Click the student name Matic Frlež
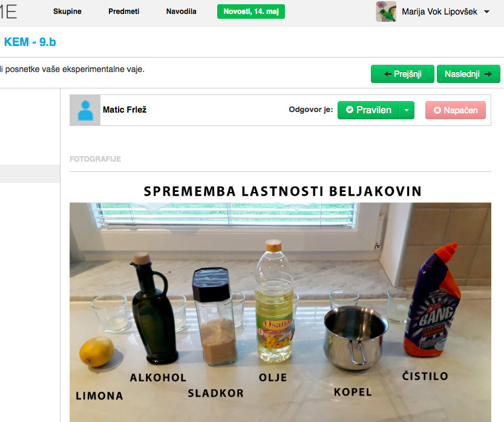The image size is (504, 422). (125, 110)
